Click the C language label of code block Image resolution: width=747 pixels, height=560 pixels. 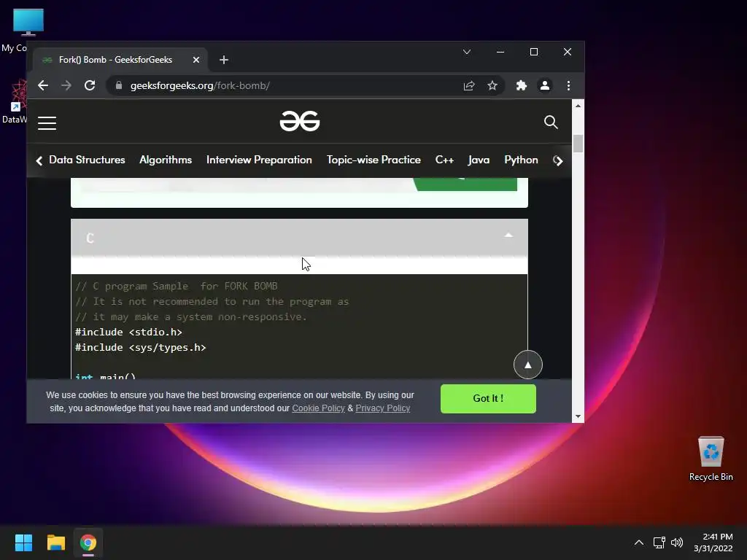point(90,238)
